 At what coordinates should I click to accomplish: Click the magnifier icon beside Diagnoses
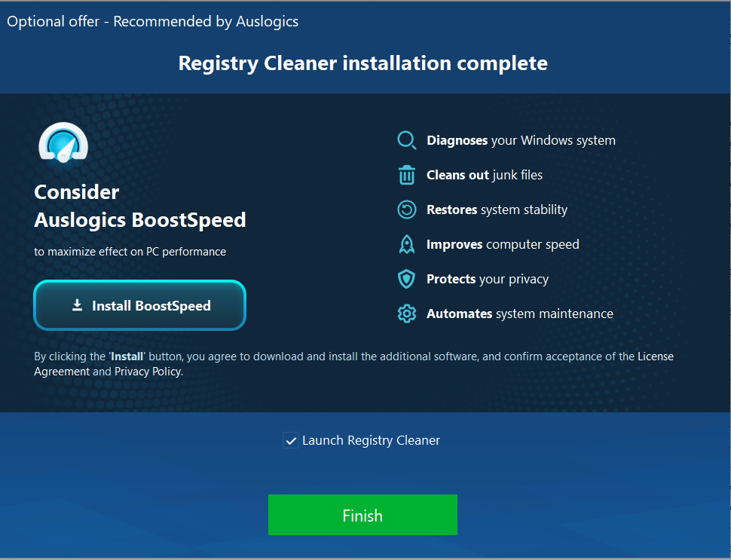point(406,140)
